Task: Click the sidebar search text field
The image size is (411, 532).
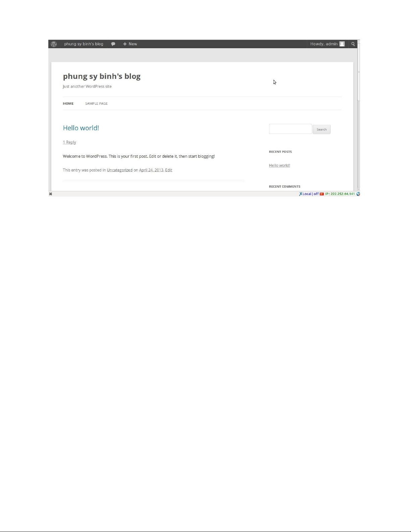Action: coord(290,129)
